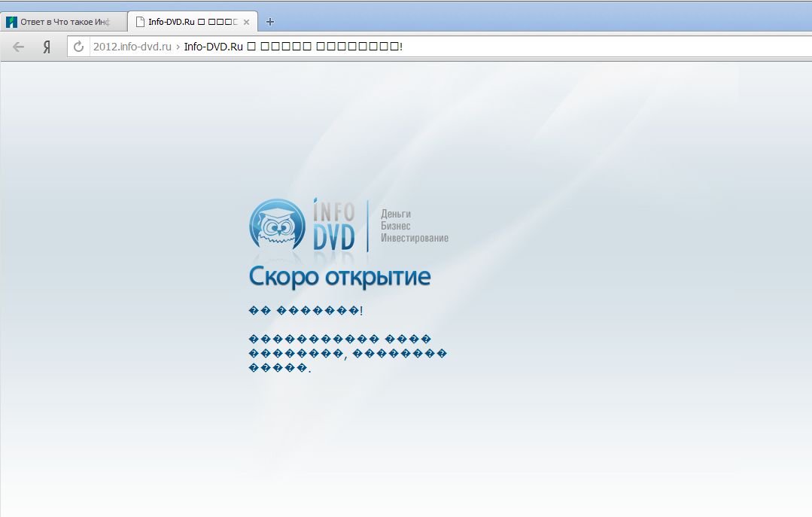Reload the page with refresh icon

coord(78,47)
